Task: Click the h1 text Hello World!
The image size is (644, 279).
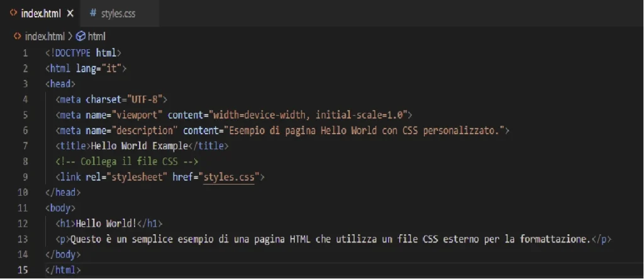Action: (106, 224)
